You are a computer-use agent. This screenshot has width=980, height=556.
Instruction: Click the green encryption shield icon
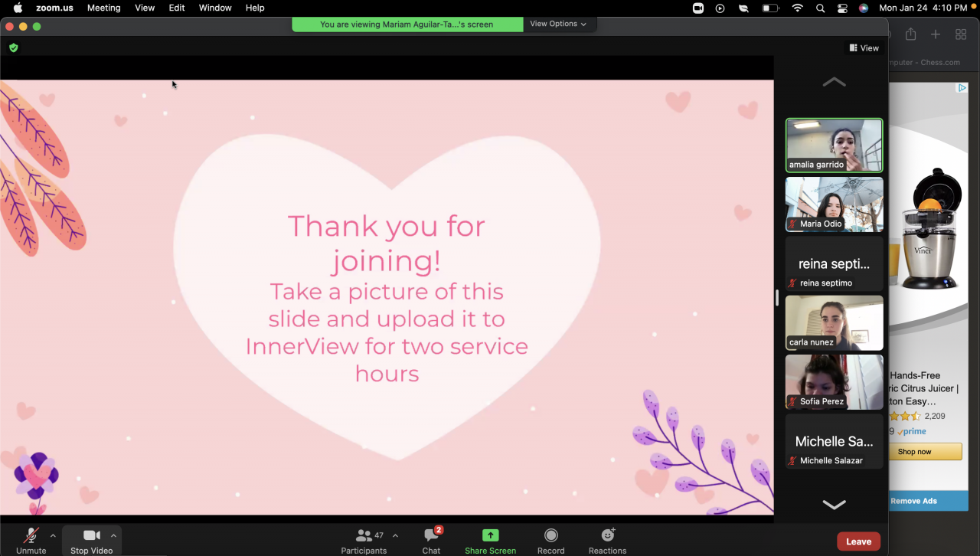tap(13, 47)
